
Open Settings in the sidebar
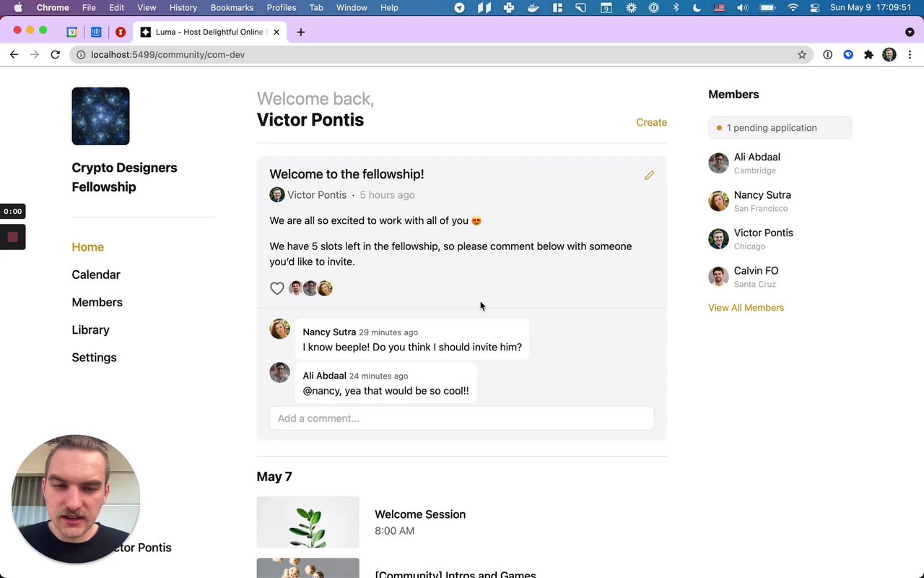click(94, 358)
